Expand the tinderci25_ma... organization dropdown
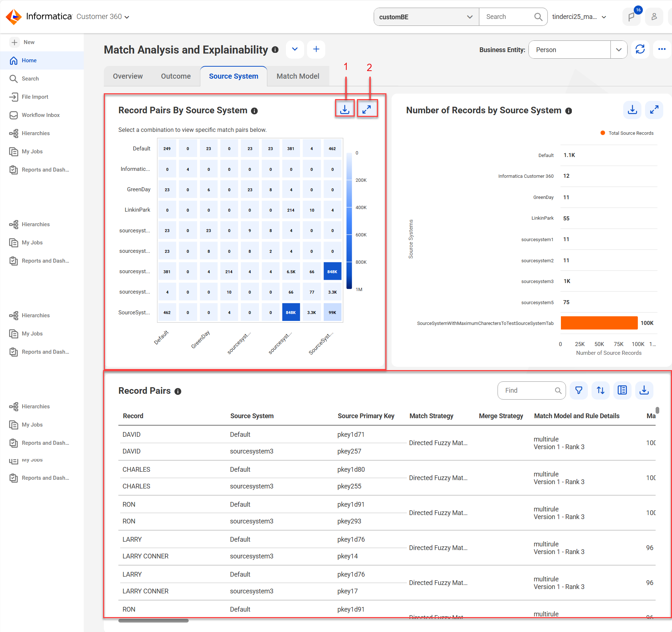The width and height of the screenshot is (672, 632). point(579,17)
